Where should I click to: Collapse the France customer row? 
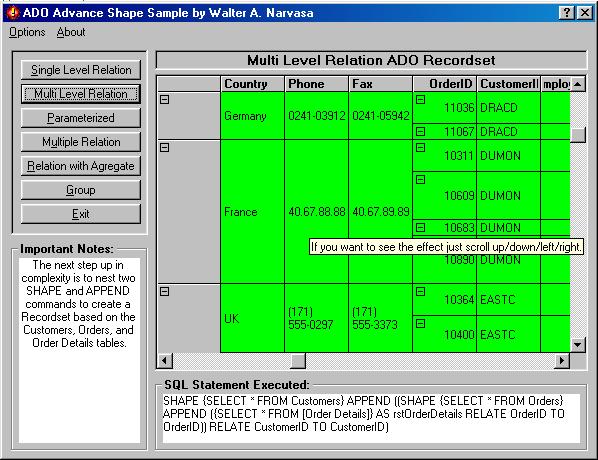pos(165,148)
